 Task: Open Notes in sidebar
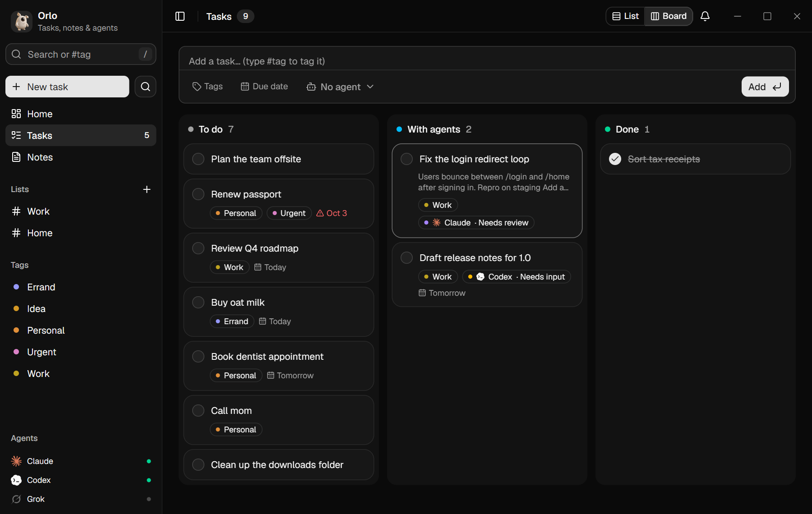pos(81,157)
